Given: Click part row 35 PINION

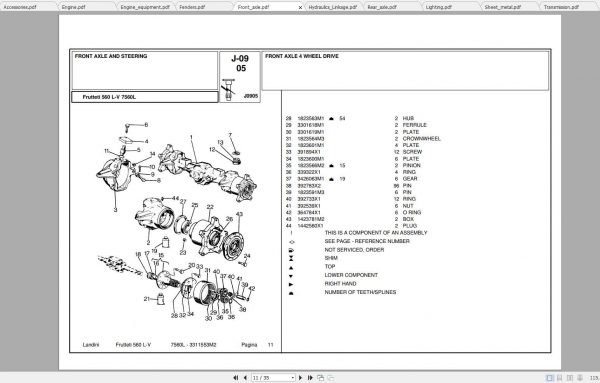Looking at the screenshot, I should (353, 165).
